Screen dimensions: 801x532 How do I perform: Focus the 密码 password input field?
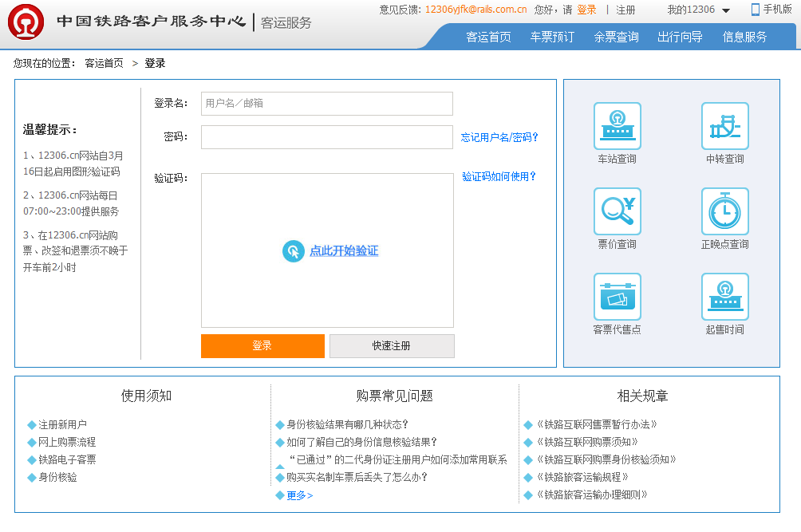(x=327, y=137)
